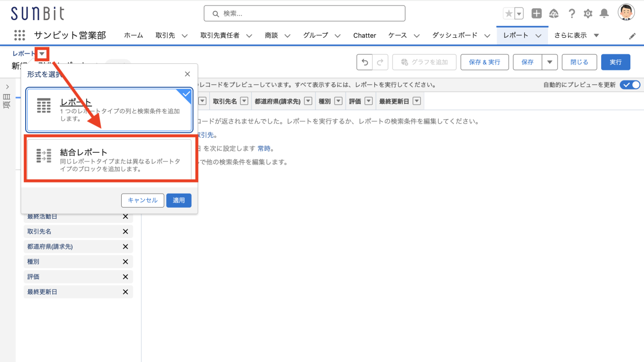Image resolution: width=644 pixels, height=362 pixels.
Task: Click the 検索 search field
Action: (304, 14)
